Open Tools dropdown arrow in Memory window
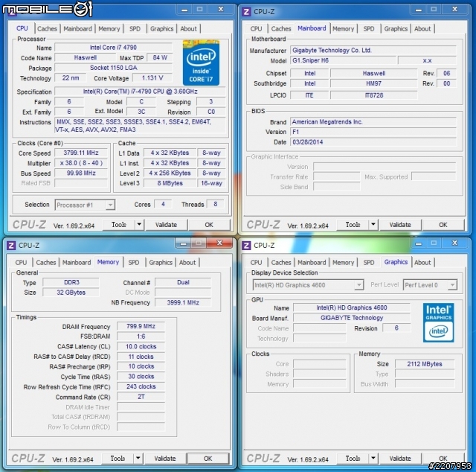This screenshot has width=476, height=472. pos(138,459)
